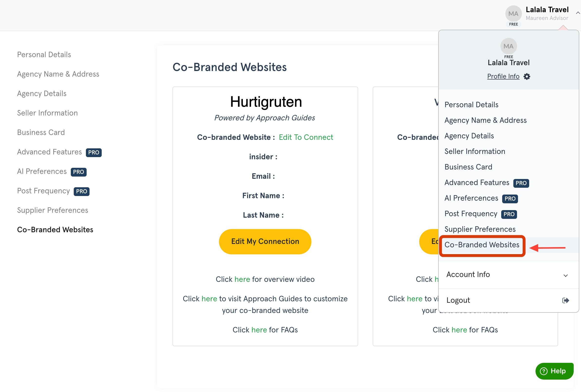Open Agency Details in the dropdown menu
This screenshot has height=392, width=581.
(x=469, y=136)
